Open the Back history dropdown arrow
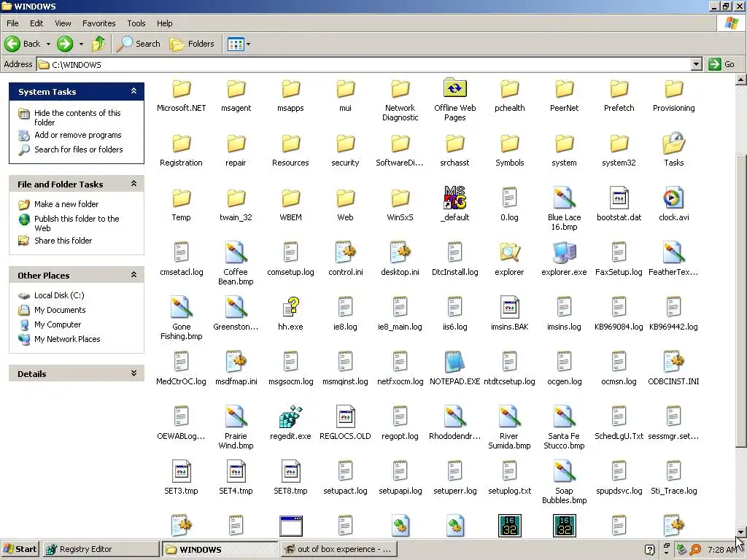 (x=48, y=44)
